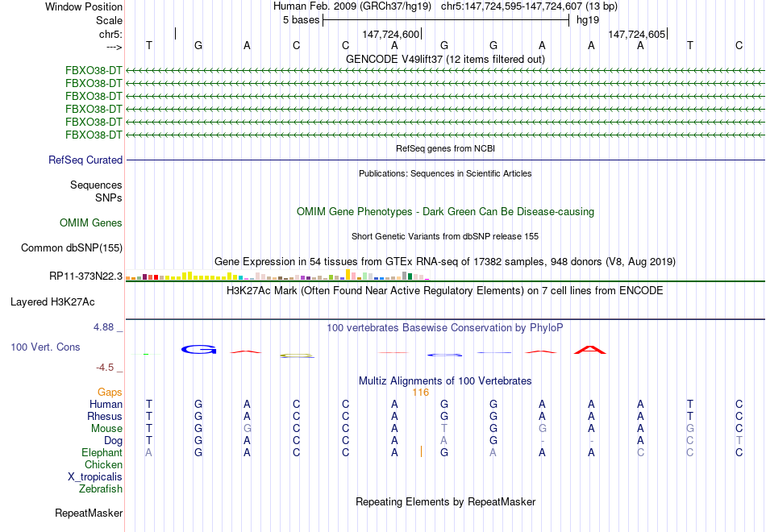Click the 5 bases scale label
The image size is (766, 532).
coord(301,20)
